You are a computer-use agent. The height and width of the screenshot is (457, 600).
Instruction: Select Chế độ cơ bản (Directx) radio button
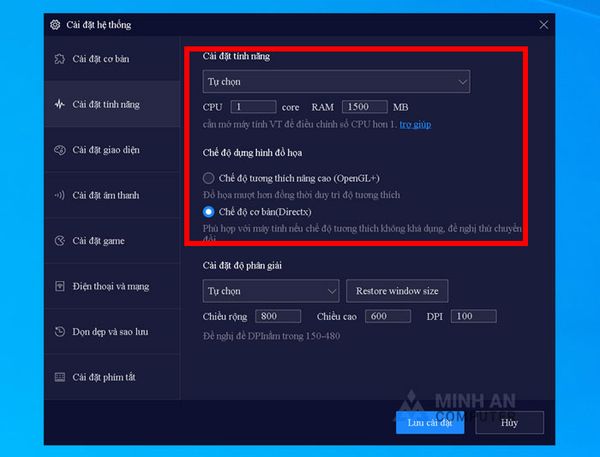coord(209,212)
